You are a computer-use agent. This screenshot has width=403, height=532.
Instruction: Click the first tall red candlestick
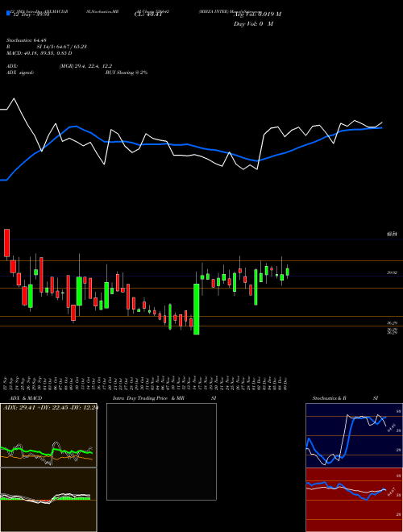tap(6, 243)
